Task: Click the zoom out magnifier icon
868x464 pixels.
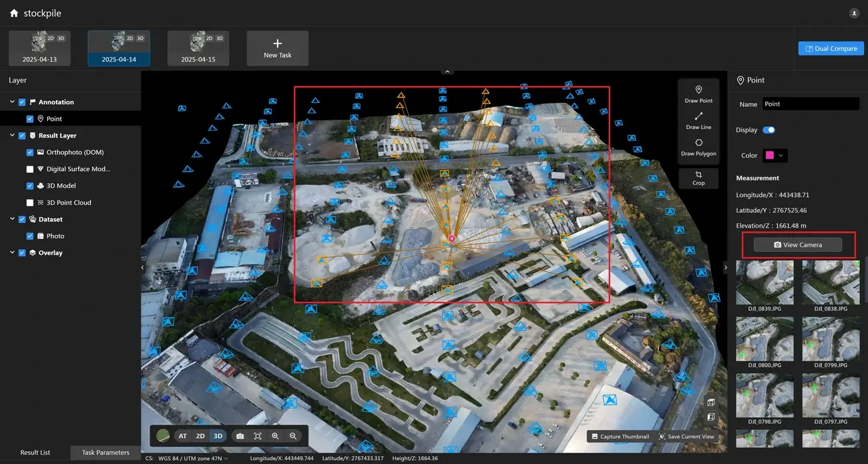Action: click(292, 436)
